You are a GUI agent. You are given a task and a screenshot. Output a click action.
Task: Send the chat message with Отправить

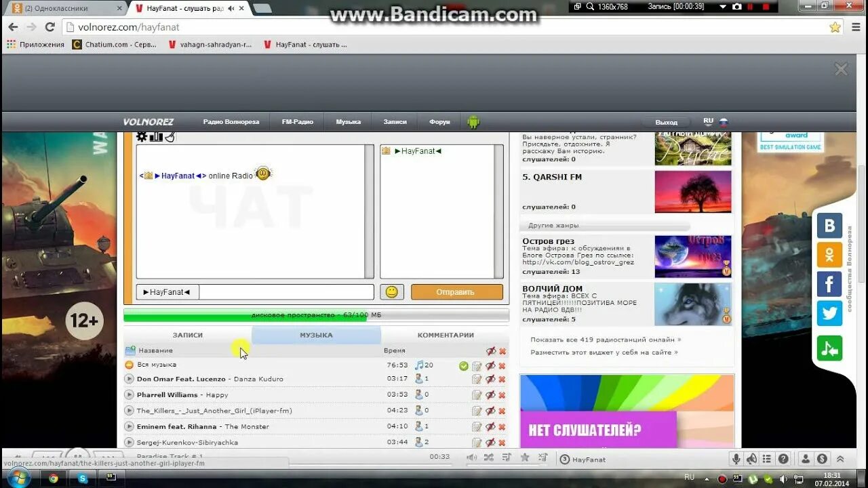pos(457,292)
